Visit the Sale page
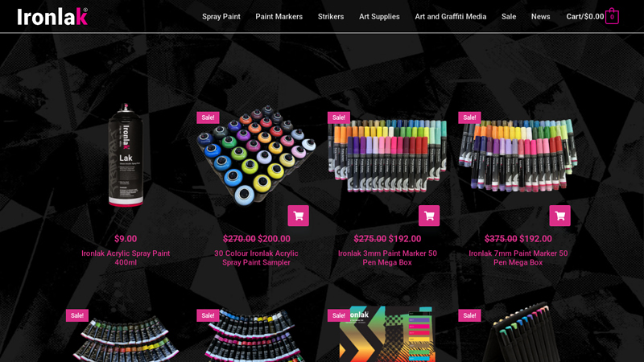Viewport: 644px width, 362px height. pyautogui.click(x=509, y=16)
